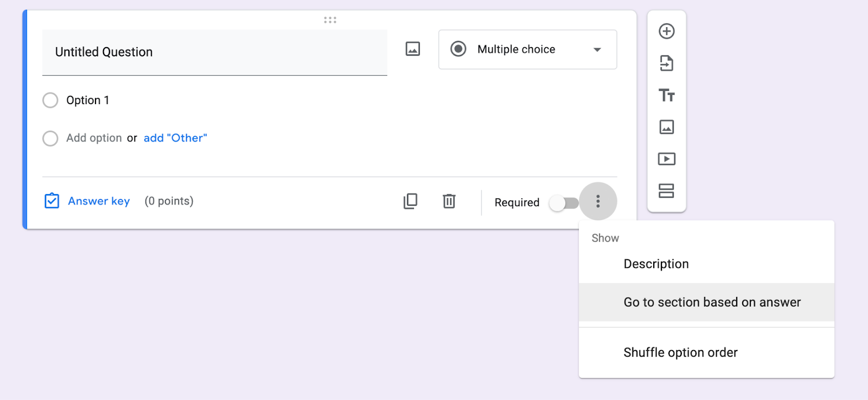Click the Add option radio circle
Screen dimensions: 868x400
[x=50, y=138]
